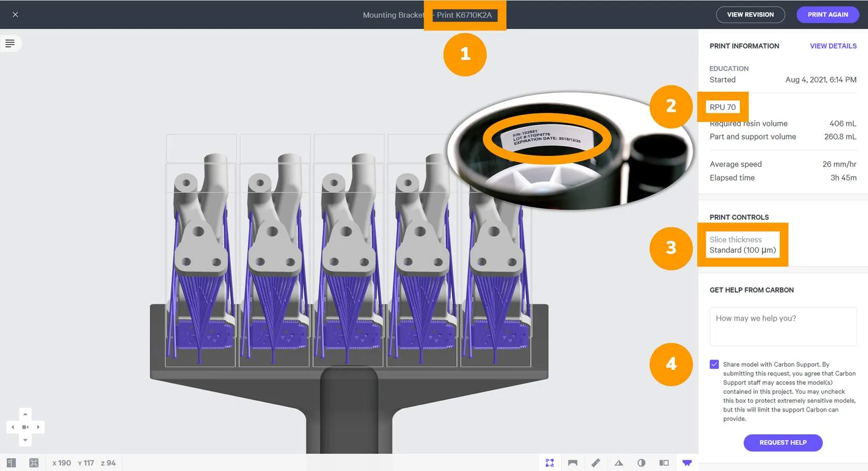Click the 'y 117' dimension readout
The image size is (868, 471).
86,463
